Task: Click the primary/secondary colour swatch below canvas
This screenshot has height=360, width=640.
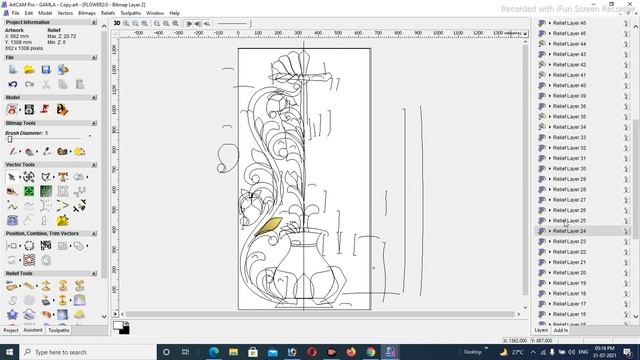Action: [x=121, y=327]
